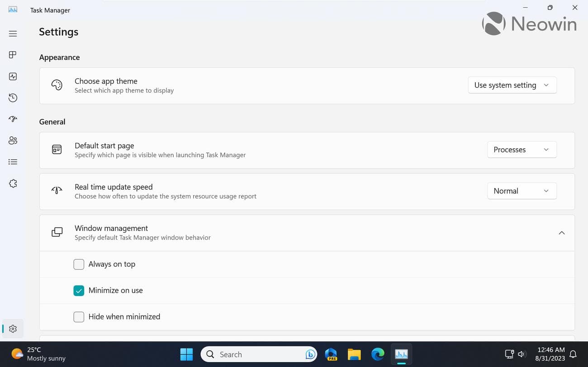
Task: Open Startup apps page
Action: pyautogui.click(x=13, y=119)
